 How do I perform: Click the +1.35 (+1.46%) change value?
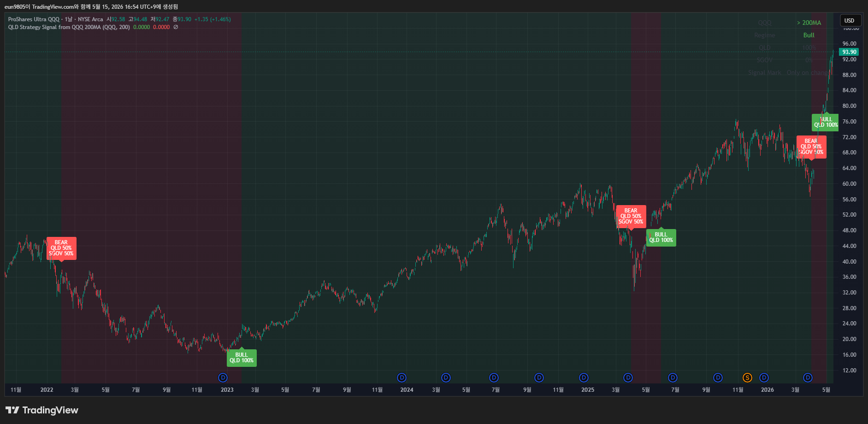click(213, 19)
